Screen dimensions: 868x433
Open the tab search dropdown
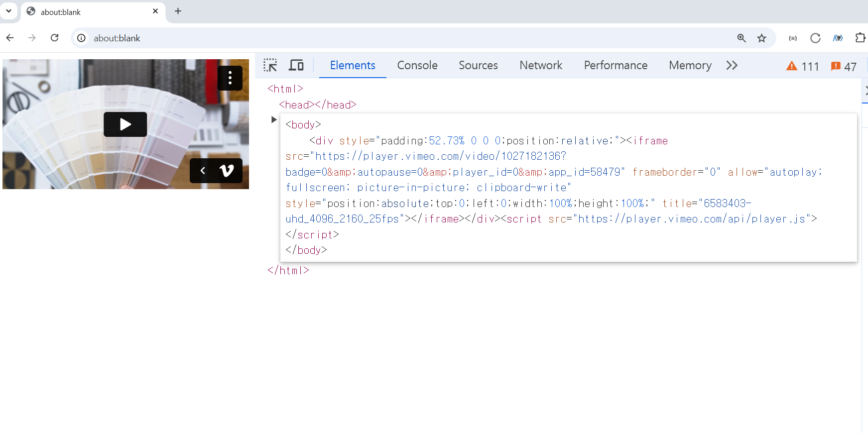[8, 11]
